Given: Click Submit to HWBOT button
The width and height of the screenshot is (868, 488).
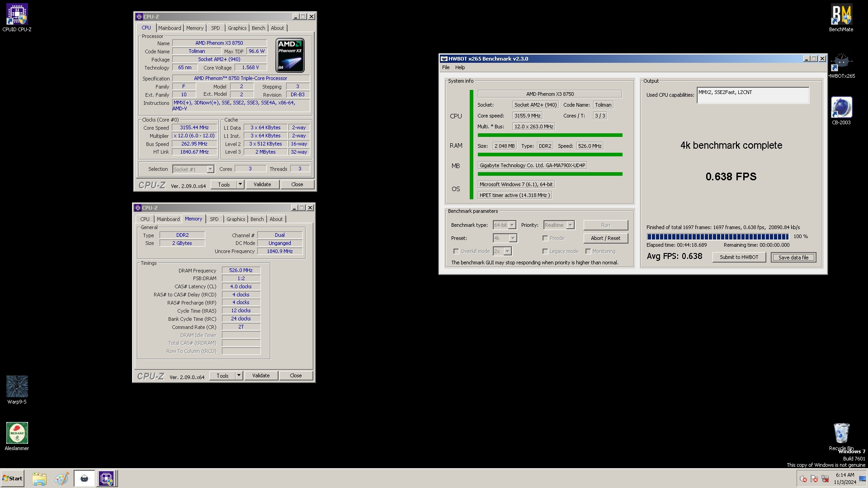Looking at the screenshot, I should [739, 257].
